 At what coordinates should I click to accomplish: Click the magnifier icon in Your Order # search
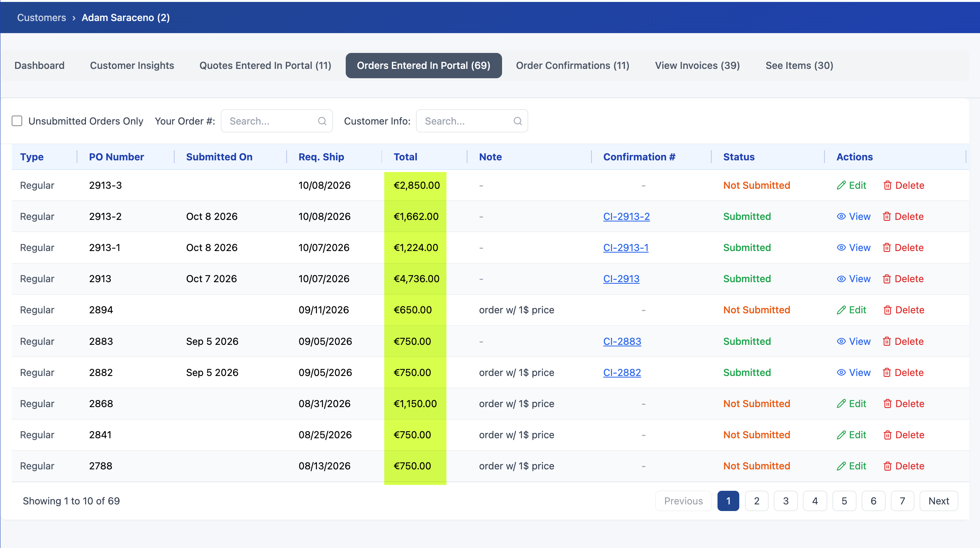pos(322,121)
